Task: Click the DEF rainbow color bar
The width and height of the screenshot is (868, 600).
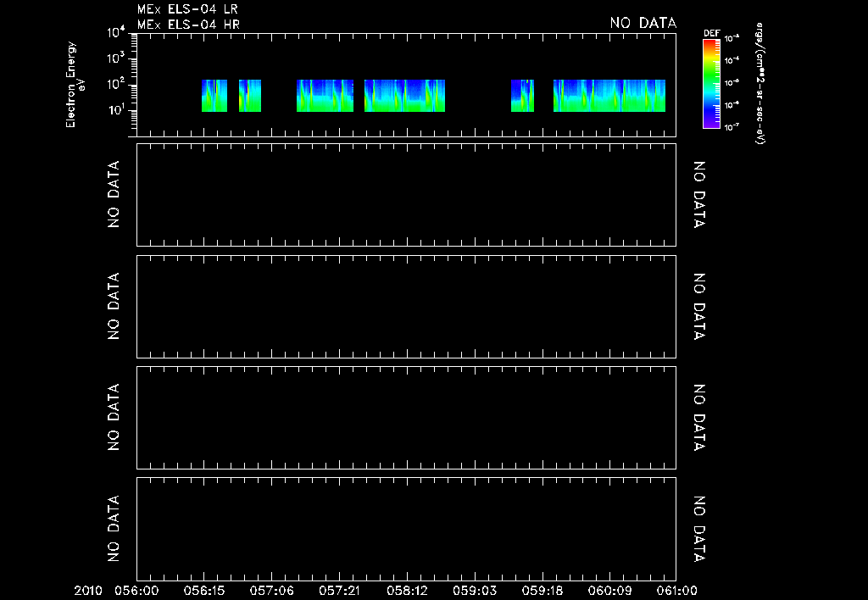Action: click(711, 84)
